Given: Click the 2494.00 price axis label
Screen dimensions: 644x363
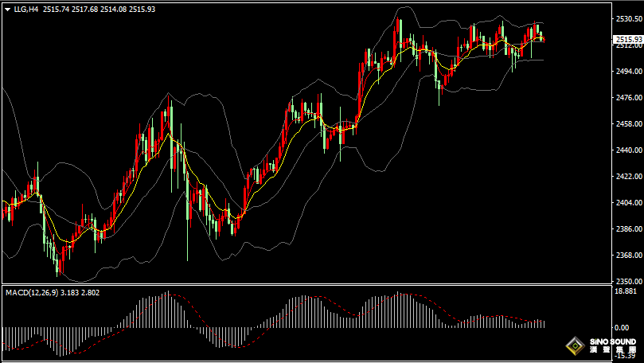Looking at the screenshot, I should [x=627, y=72].
